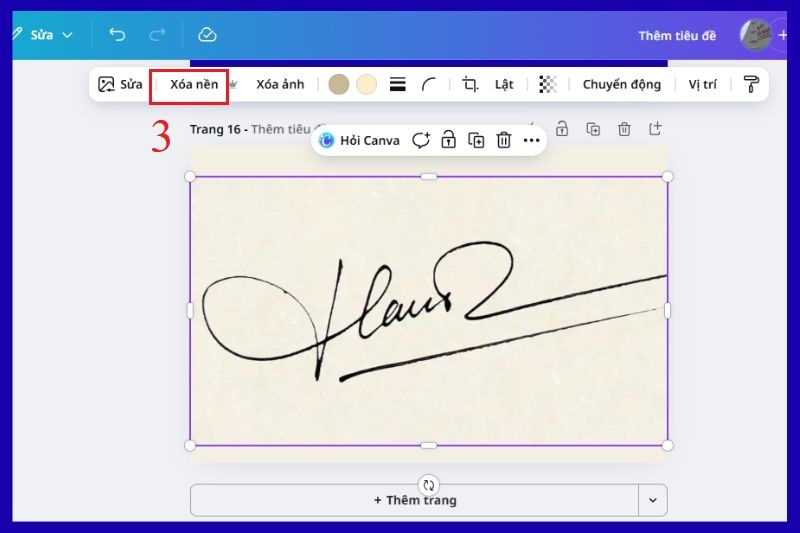Viewport: 800px width, 533px height.
Task: Click trash icon in floating toolbar
Action: point(504,140)
